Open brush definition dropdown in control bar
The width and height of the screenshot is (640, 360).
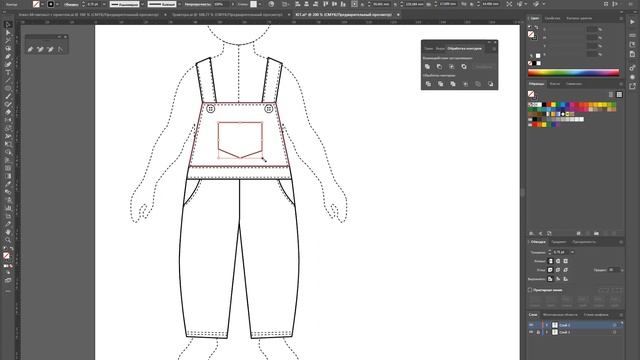[x=179, y=4]
